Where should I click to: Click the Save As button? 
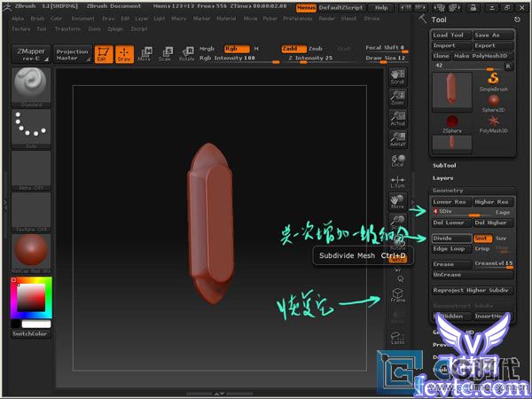(493, 35)
